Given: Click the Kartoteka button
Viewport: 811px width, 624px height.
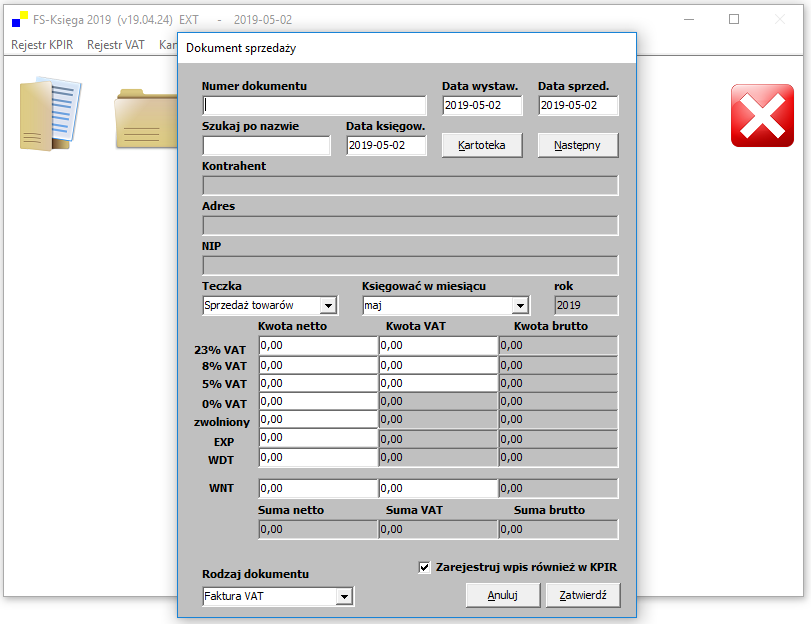Looking at the screenshot, I should tap(482, 145).
